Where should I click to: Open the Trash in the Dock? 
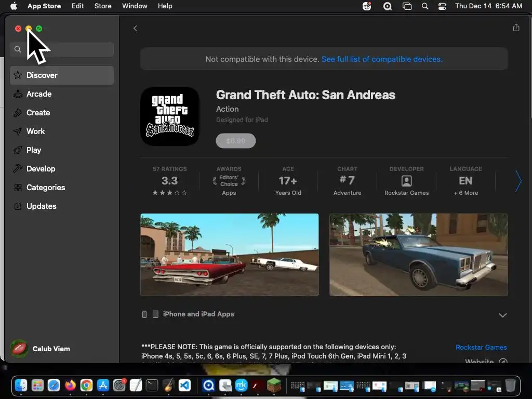click(x=510, y=385)
